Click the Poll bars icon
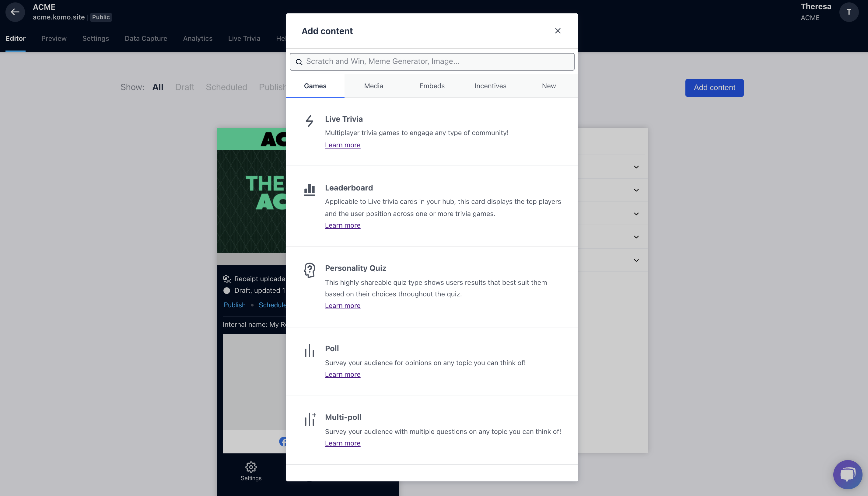868x496 pixels. (309, 351)
